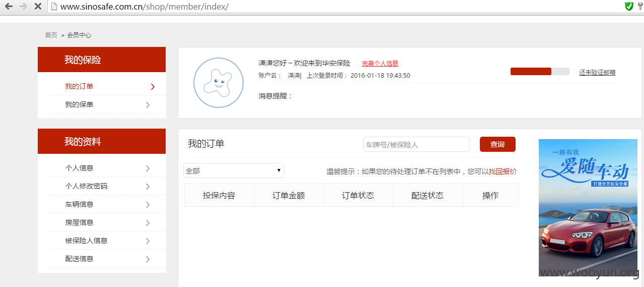Click 会员中心 in the breadcrumb
The width and height of the screenshot is (644, 287).
pos(79,35)
